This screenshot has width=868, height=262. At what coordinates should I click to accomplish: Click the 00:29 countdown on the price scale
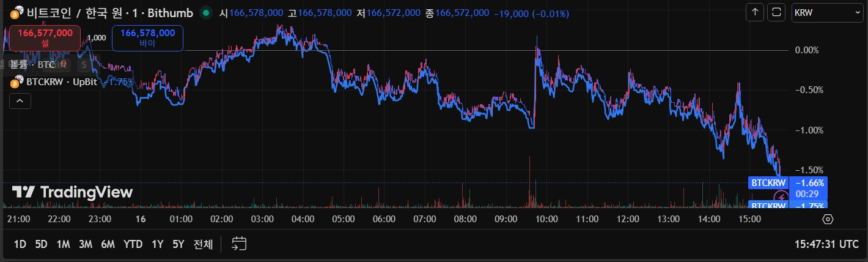point(808,193)
